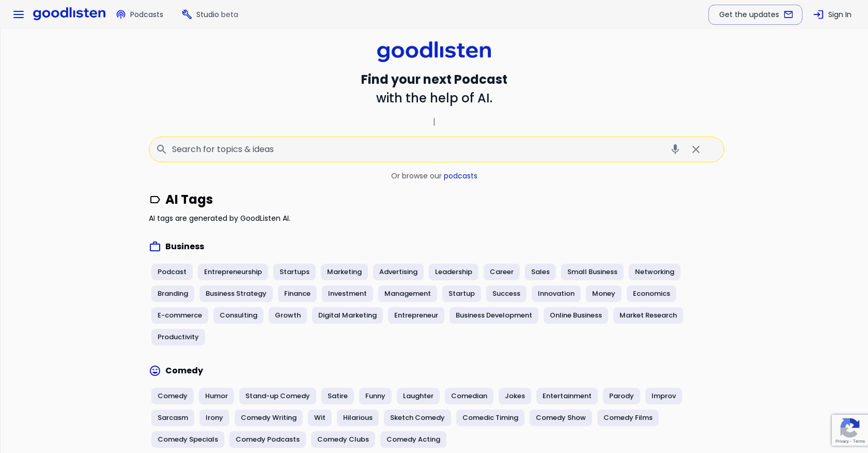Select the Entrepreneurship tag
This screenshot has width=868, height=453.
point(233,271)
